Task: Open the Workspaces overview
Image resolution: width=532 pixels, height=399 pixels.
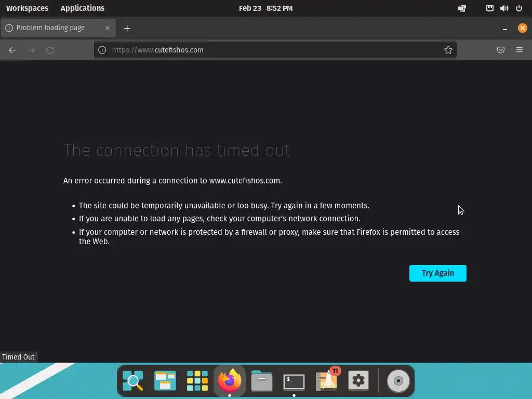Action: (27, 8)
